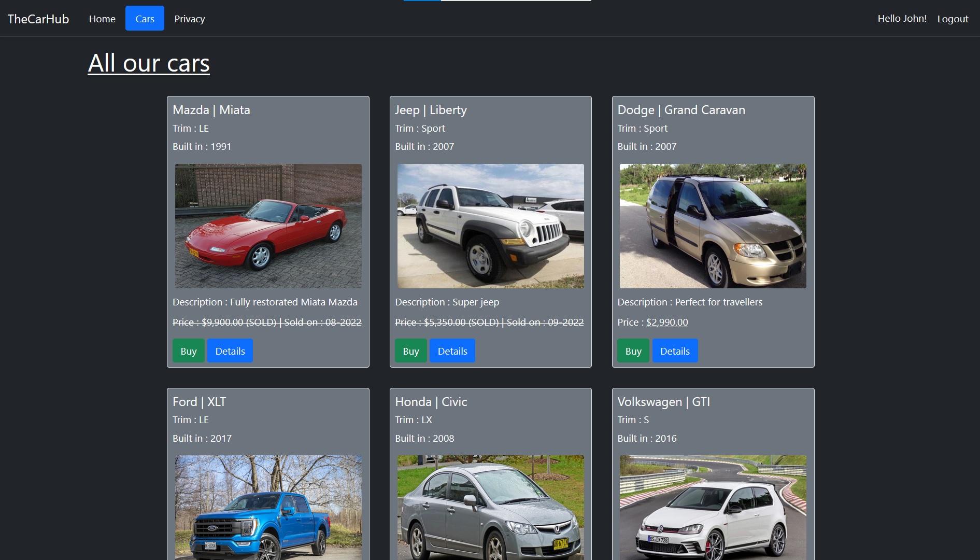Click the gold Dodge Grand Caravan photo
Screen dimensions: 980x560
coord(713,226)
